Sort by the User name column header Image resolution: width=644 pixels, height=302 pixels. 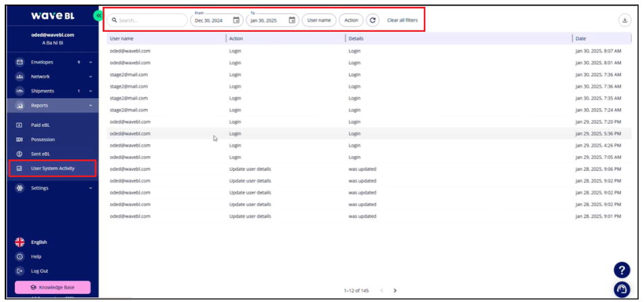pos(122,39)
